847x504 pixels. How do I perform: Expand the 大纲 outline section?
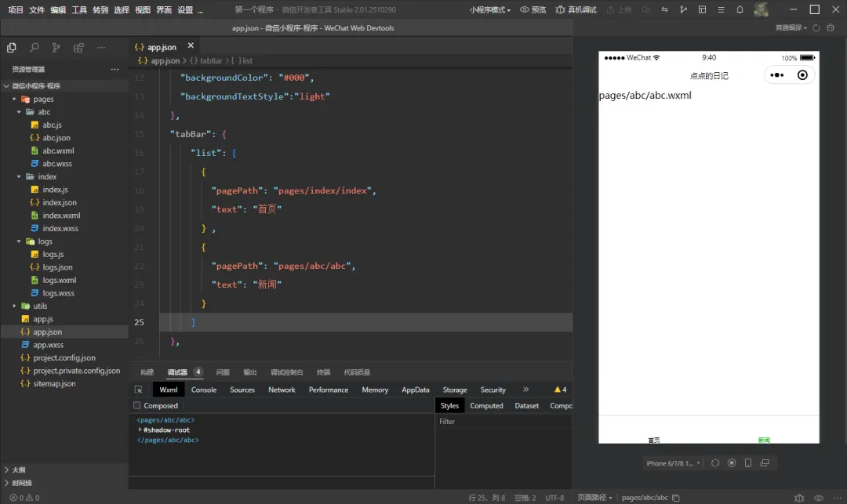pyautogui.click(x=6, y=470)
